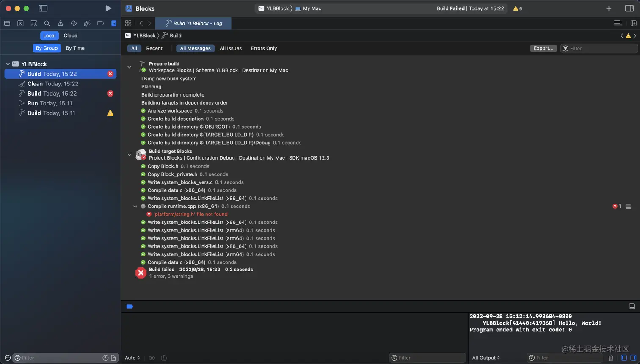Sort reports By Group
Viewport: 640px width, 364px height.
(x=47, y=48)
